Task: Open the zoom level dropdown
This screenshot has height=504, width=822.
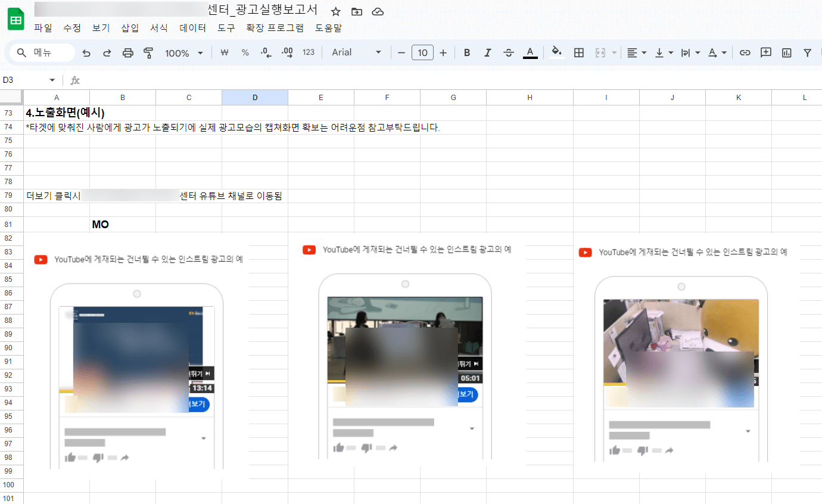Action: pos(183,52)
